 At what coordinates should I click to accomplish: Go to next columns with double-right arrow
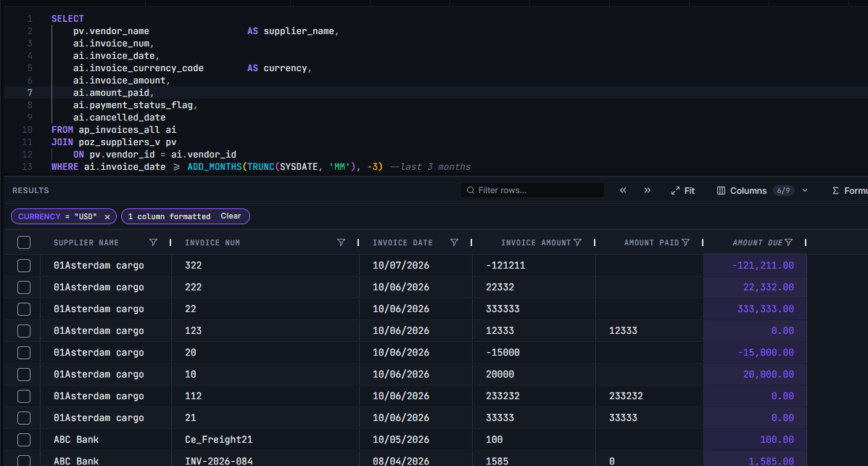[647, 190]
